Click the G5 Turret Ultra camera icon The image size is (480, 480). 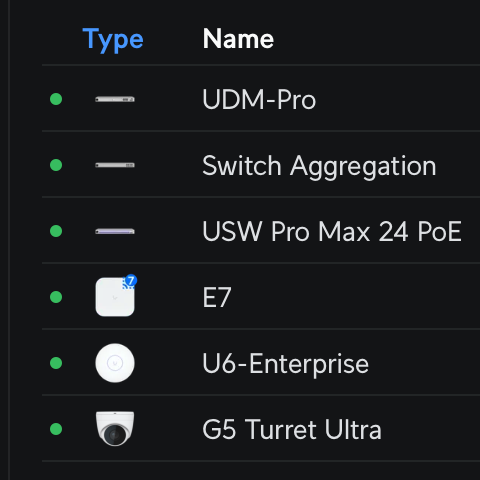click(115, 429)
